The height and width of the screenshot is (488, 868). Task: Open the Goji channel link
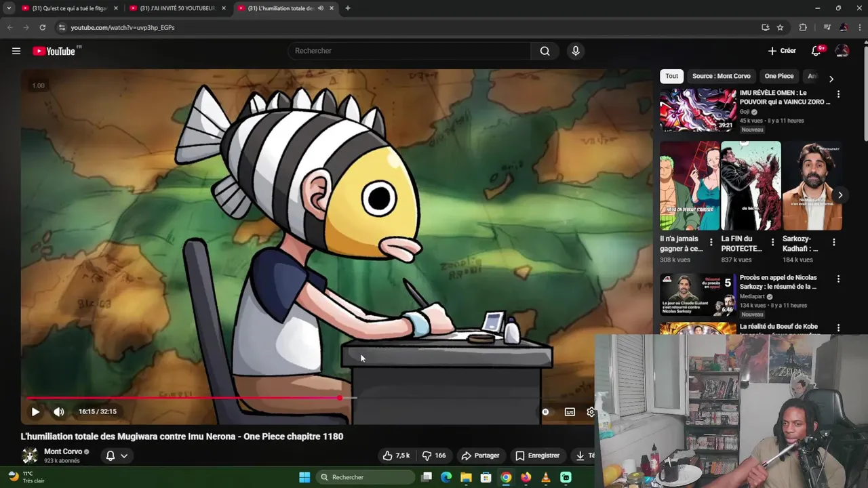click(x=745, y=112)
